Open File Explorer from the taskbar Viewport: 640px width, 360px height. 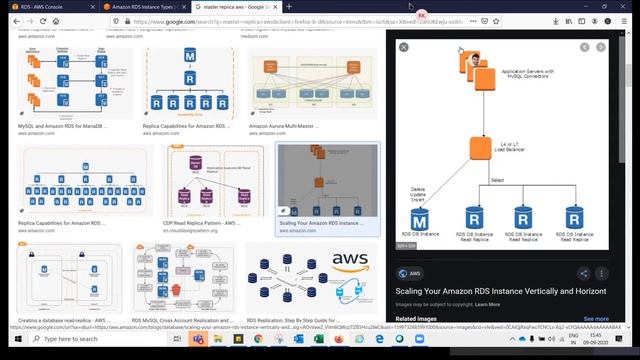coord(218,339)
